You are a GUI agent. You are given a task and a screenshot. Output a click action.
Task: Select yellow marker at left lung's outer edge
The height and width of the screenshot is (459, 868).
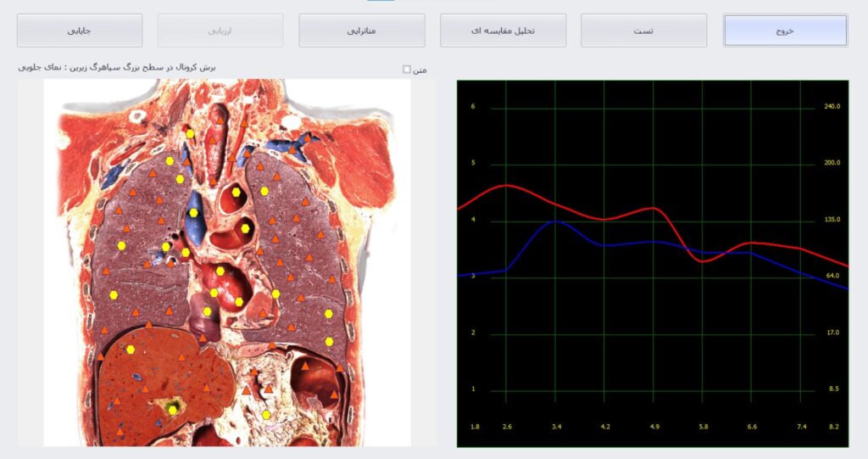[x=114, y=294]
